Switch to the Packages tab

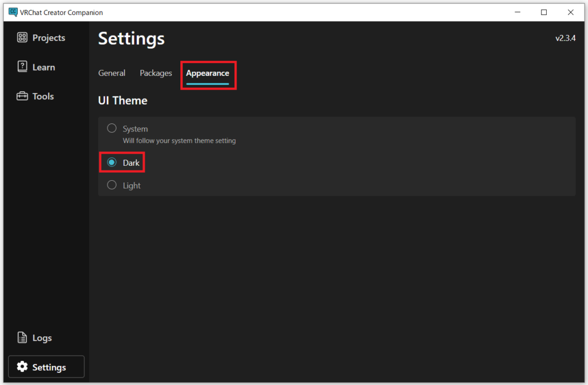tap(156, 73)
